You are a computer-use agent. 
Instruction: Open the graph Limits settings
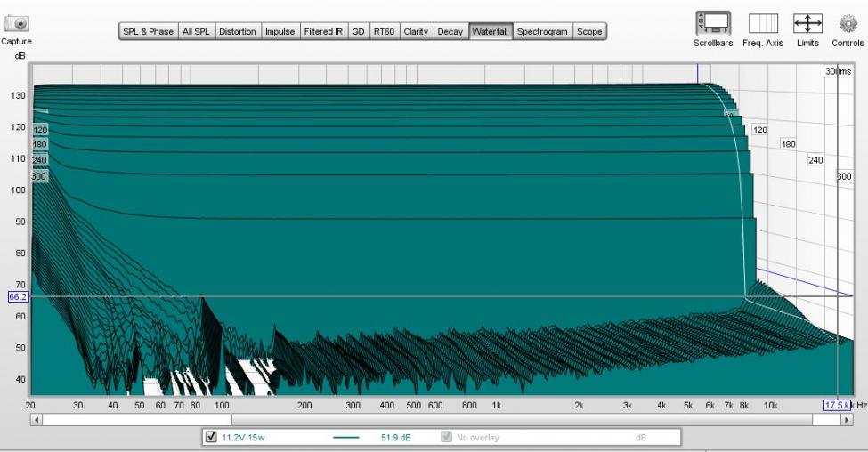[x=807, y=23]
